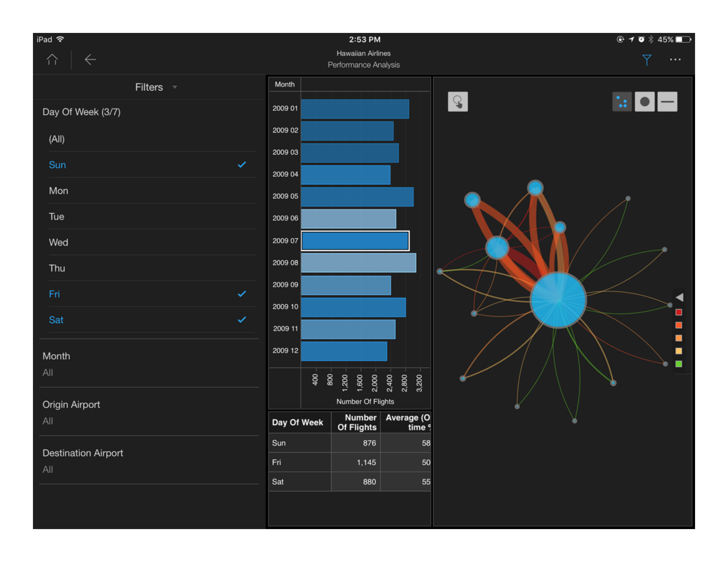Screen dimensions: 728x562
Task: Open the Filters dropdown arrow
Action: click(x=175, y=87)
